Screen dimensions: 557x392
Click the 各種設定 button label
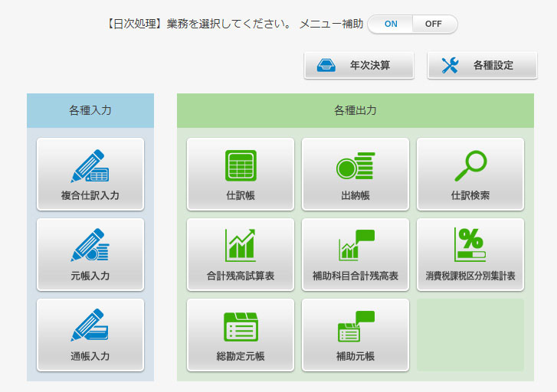[x=493, y=65]
